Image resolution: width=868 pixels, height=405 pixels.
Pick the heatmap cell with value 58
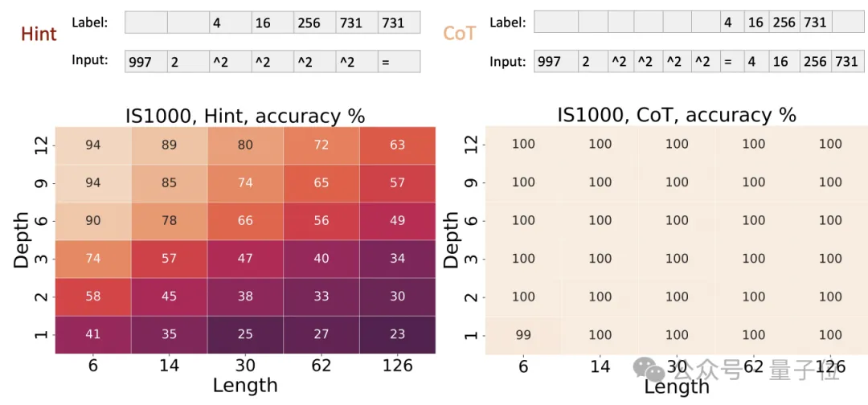tap(93, 297)
